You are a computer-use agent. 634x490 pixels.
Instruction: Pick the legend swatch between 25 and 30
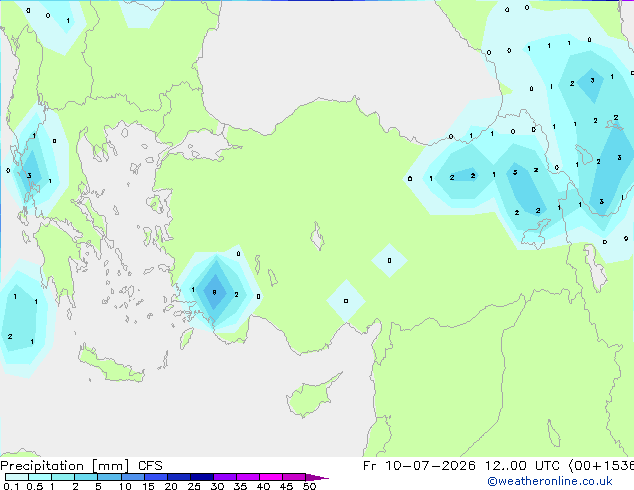201,477
